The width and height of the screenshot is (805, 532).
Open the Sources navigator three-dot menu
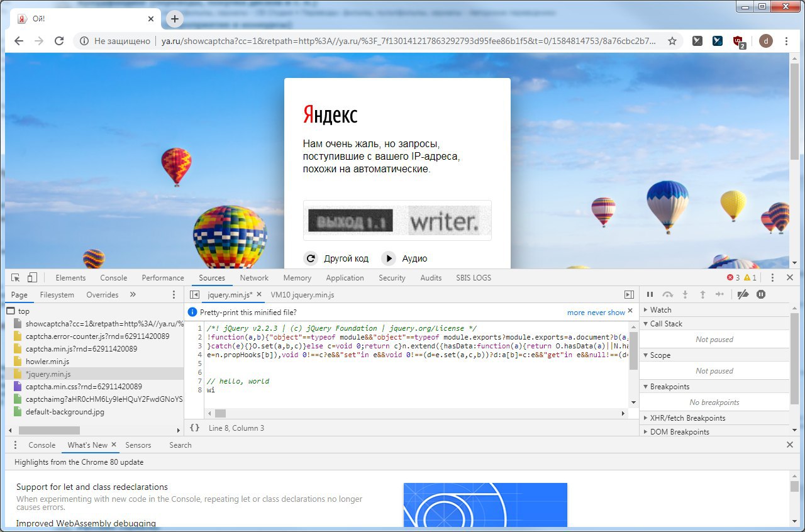(174, 294)
